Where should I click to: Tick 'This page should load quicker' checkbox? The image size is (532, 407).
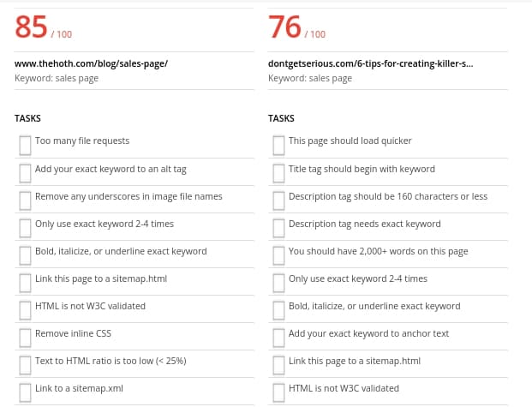pos(278,145)
